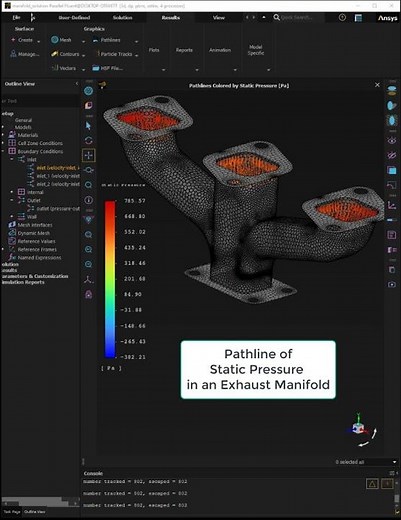This screenshot has width=401, height=520.
Task: Open the Particle Tracks dropdown arrow
Action: click(x=137, y=56)
